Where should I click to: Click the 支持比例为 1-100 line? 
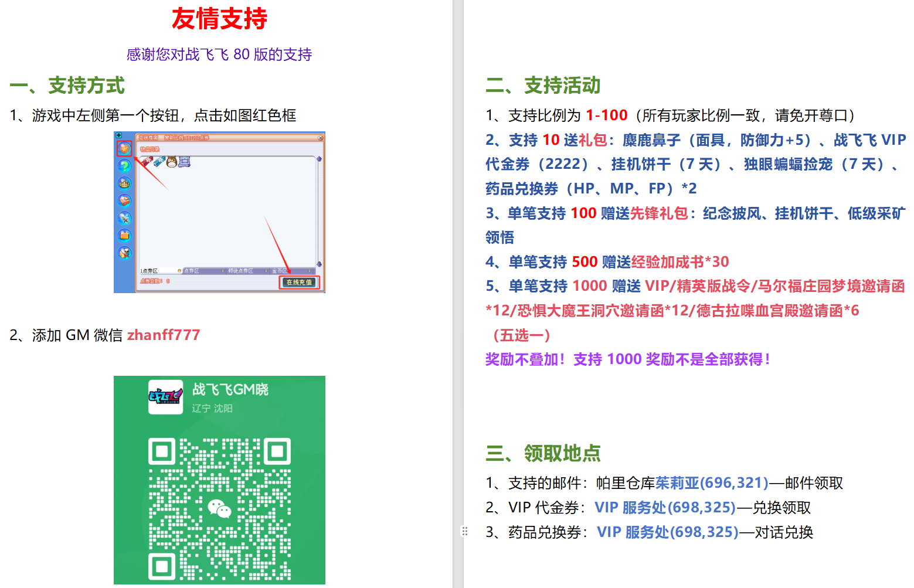click(671, 115)
